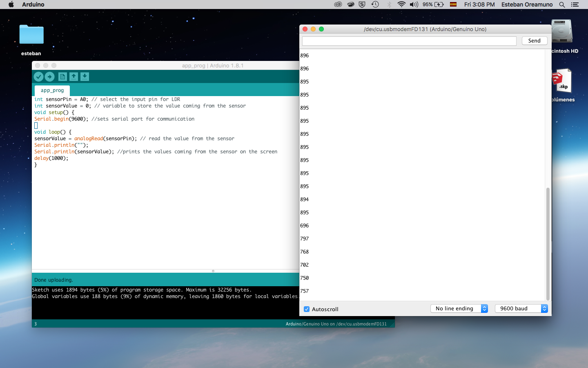Click the value 702 in Serial Monitor
Viewport: 588px width, 368px height.
pos(305,265)
